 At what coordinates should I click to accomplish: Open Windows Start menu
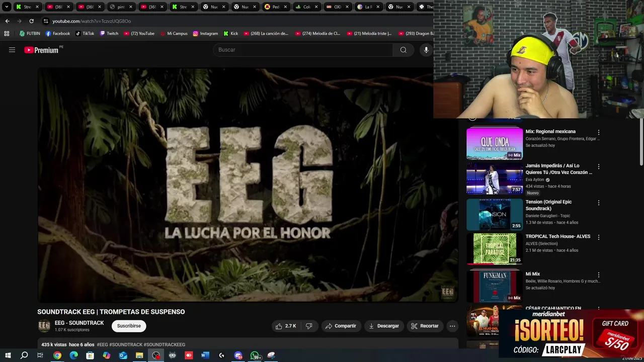[x=8, y=355]
